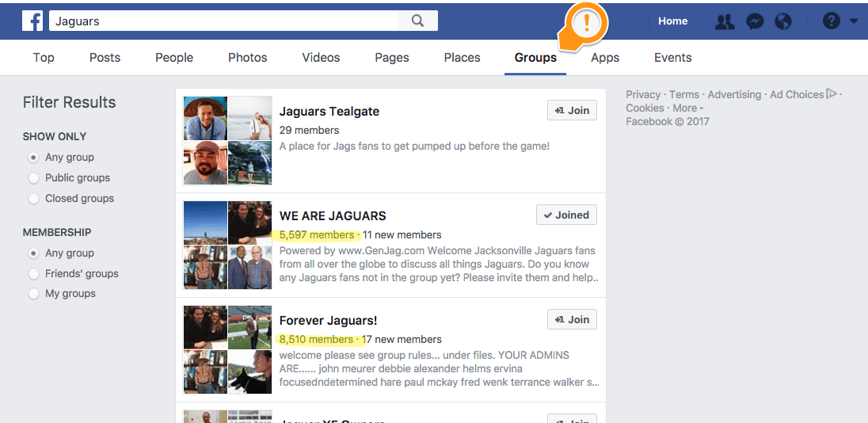Join the Forever Jaguars! group
868x423 pixels.
click(x=572, y=319)
